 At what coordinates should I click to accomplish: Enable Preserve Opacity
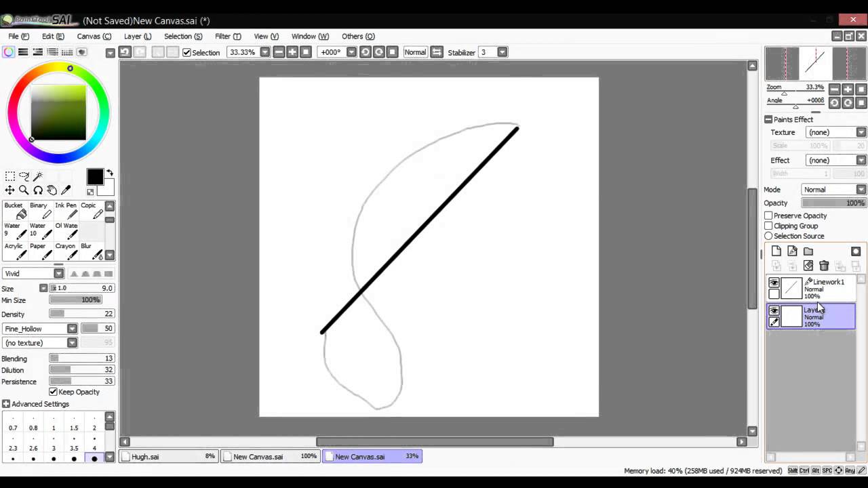(768, 216)
